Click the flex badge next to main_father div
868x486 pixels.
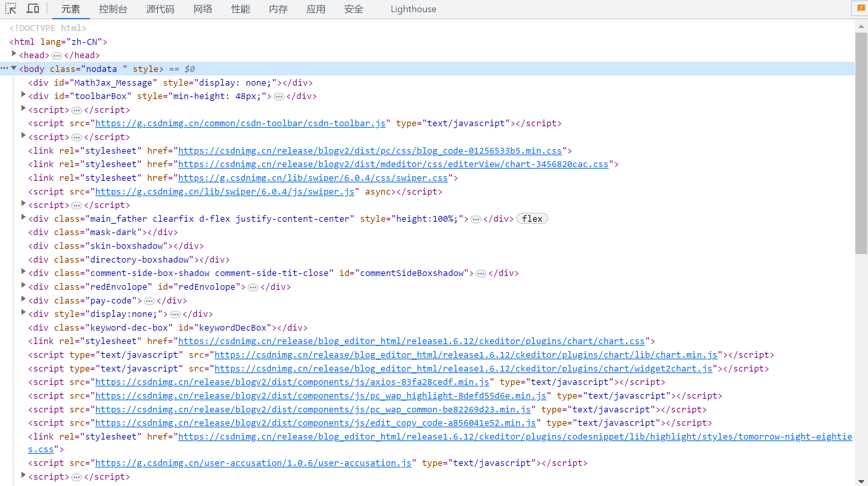coord(532,218)
